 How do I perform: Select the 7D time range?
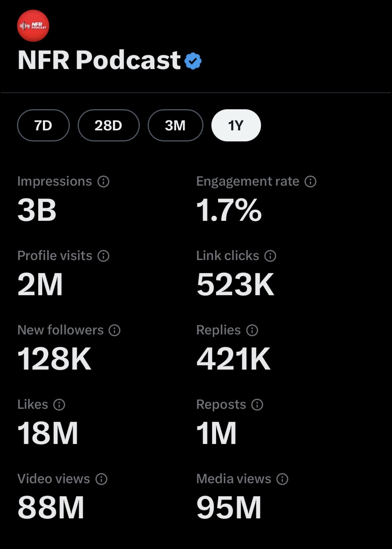[x=43, y=126]
